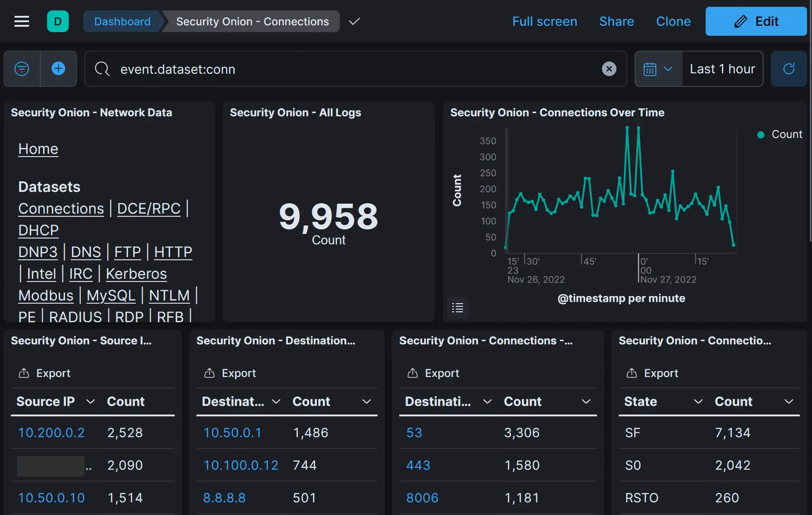Open the DCE/RPC dataset link
Viewport: 812px width, 515px height.
click(x=148, y=208)
